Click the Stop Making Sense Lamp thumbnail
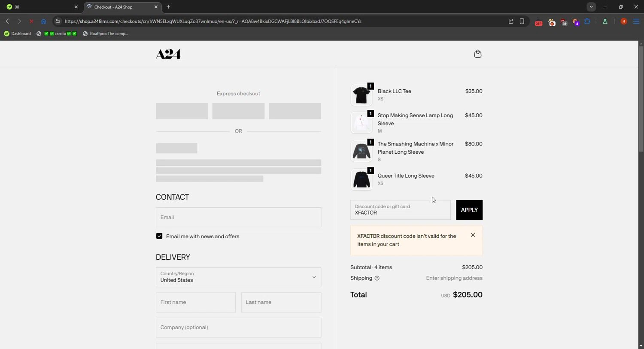The width and height of the screenshot is (644, 349). coord(361,122)
